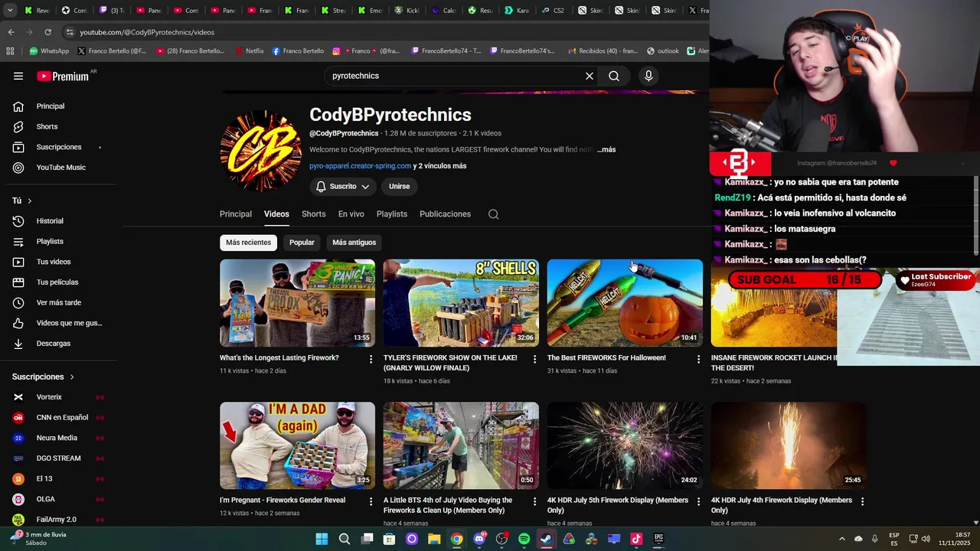Switch to the channel Playlists tab
Viewport: 980px width, 551px height.
tap(392, 214)
